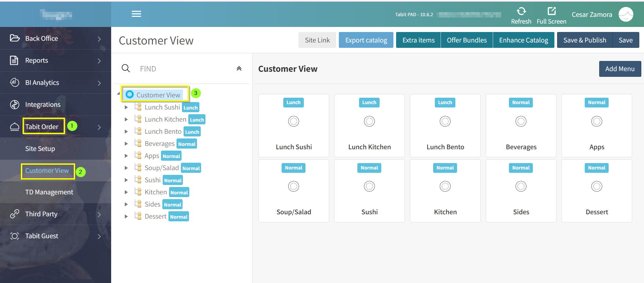Select the Beverages menu radio circle
The image size is (644, 283).
click(521, 121)
